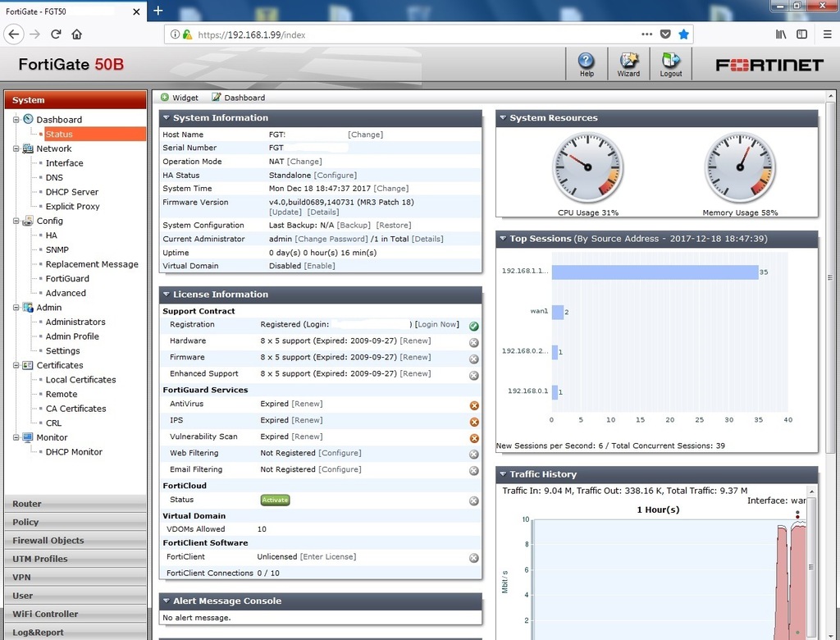This screenshot has width=840, height=640.
Task: Click Enter License for FortiClient
Action: point(328,557)
